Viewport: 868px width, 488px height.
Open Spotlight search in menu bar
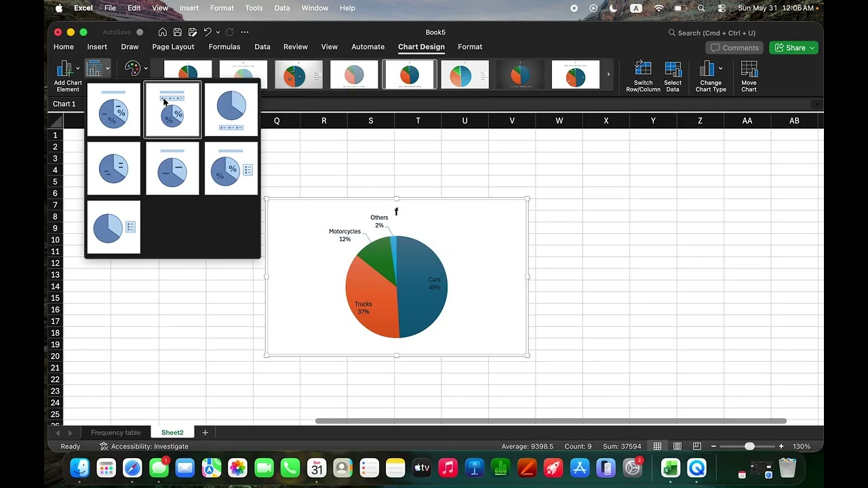701,8
